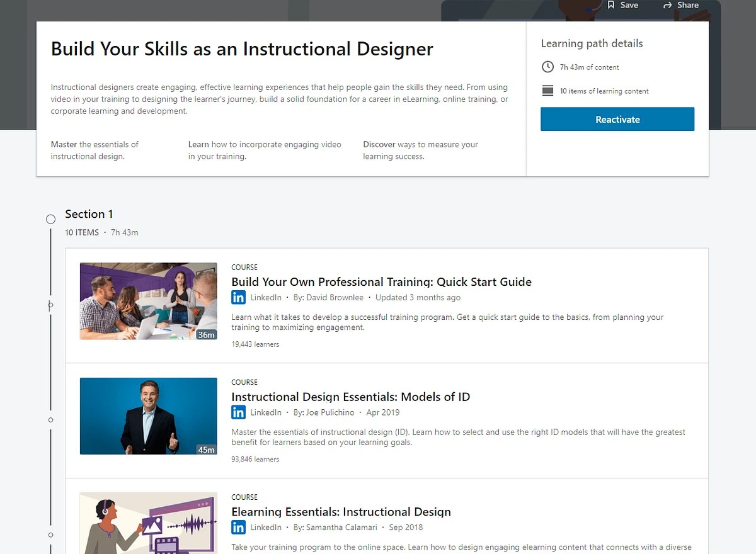Screen dimensions: 756x554
Task: Open Elearning Essentials: Instructional Design title
Action: (341, 512)
